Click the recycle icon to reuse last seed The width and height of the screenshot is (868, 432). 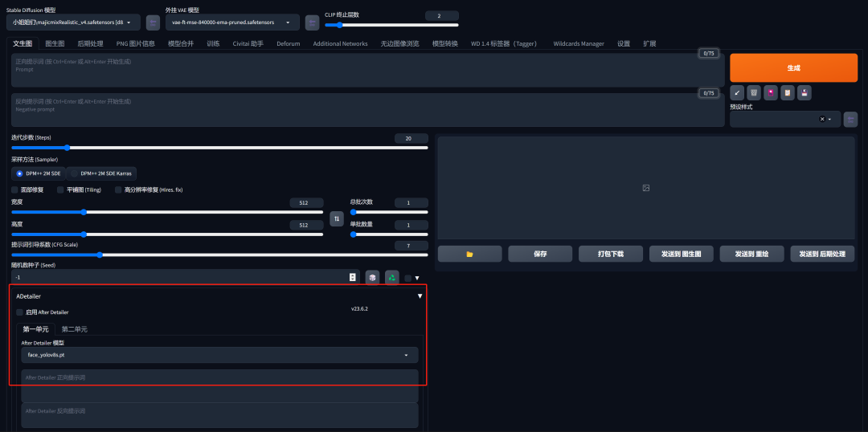click(392, 278)
